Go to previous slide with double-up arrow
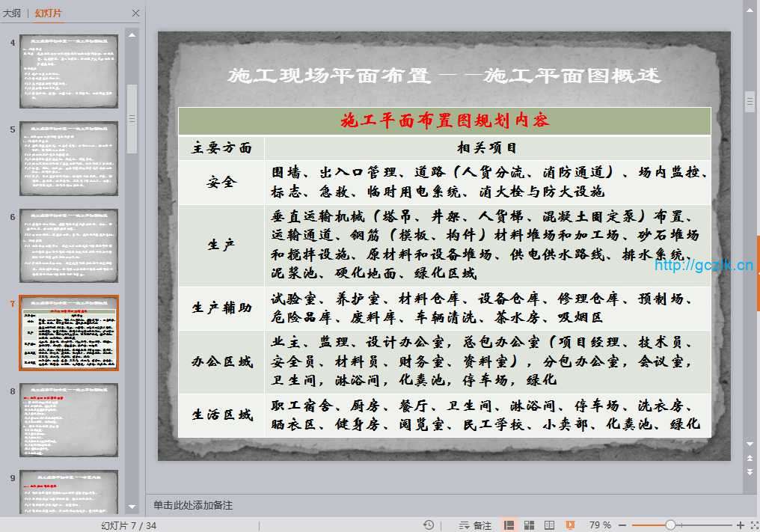 click(750, 458)
